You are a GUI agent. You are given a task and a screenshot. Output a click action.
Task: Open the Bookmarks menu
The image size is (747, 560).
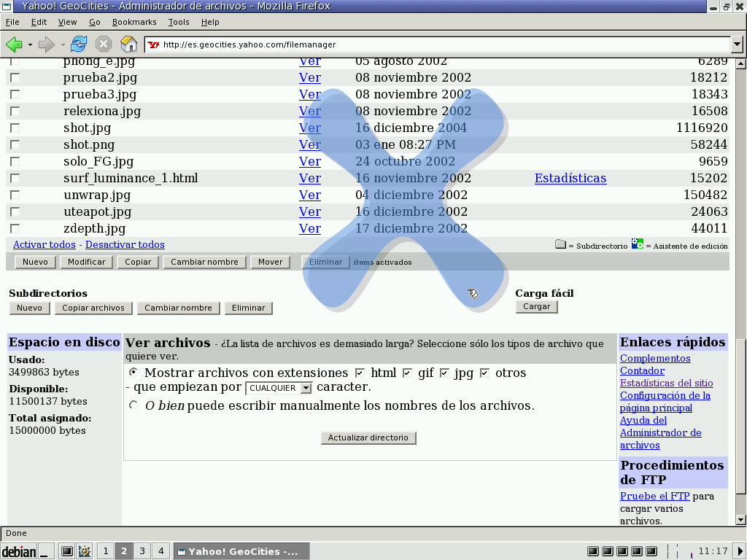(134, 22)
